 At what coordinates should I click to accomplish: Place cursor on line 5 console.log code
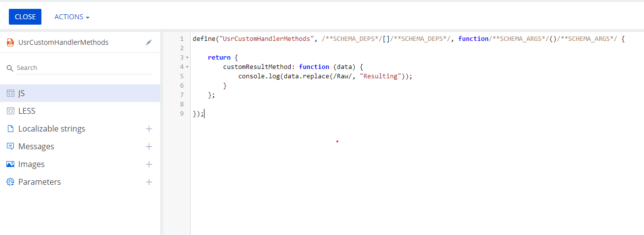click(x=325, y=76)
